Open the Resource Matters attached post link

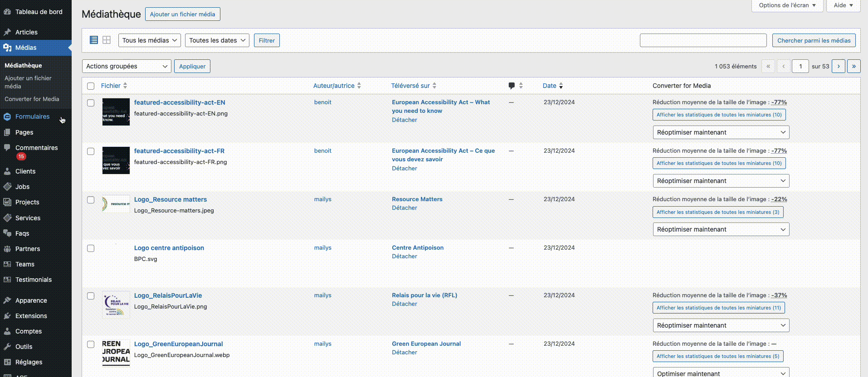click(417, 199)
